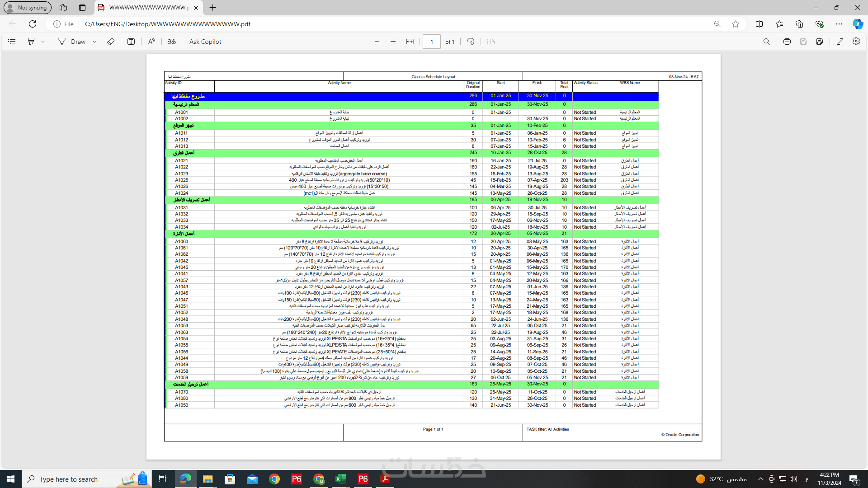Show hidden system tray icons chevron
Image resolution: width=868 pixels, height=488 pixels.
click(760, 479)
